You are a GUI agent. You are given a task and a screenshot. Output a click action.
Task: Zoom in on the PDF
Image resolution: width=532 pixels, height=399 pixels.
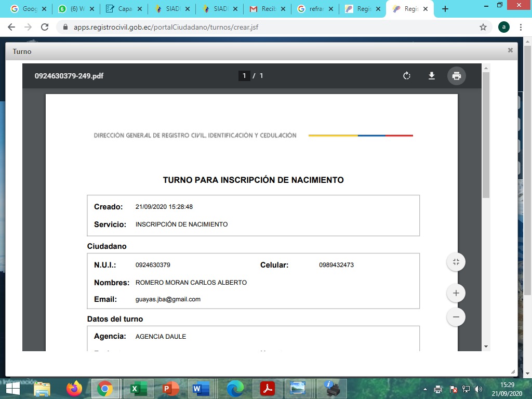point(456,293)
